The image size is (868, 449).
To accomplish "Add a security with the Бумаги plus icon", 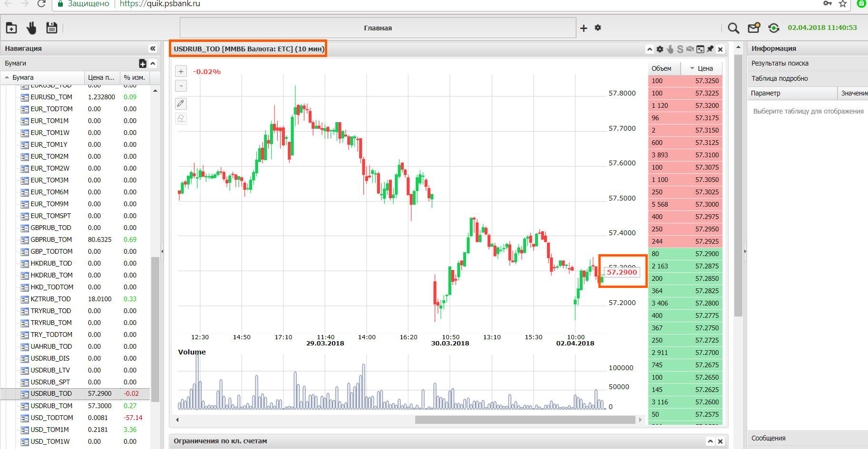I will [x=142, y=63].
